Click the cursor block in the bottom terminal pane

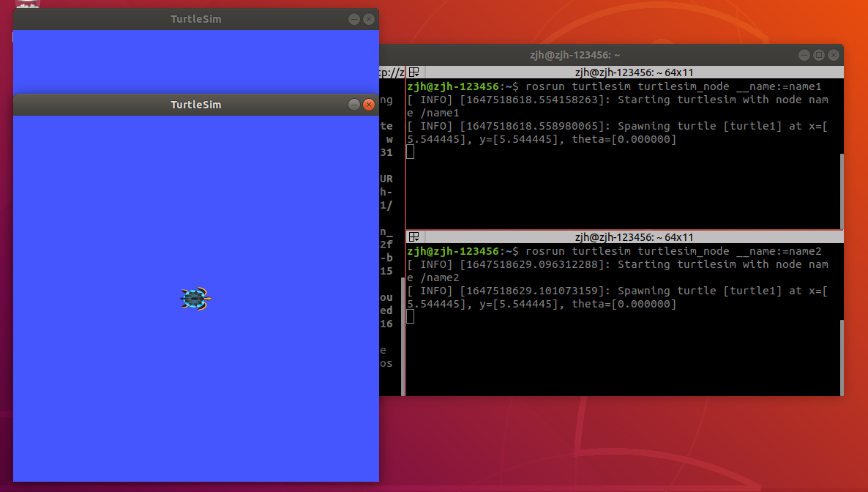coord(410,316)
